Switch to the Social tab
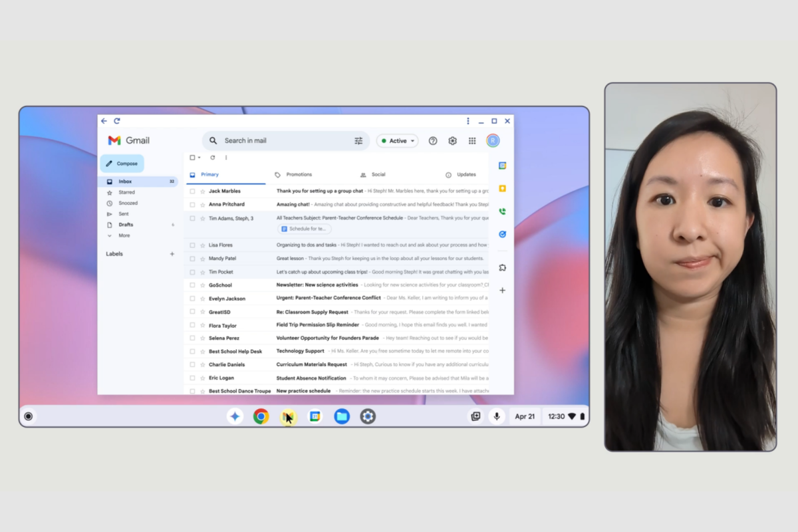Viewport: 798px width, 532px height. [378, 175]
